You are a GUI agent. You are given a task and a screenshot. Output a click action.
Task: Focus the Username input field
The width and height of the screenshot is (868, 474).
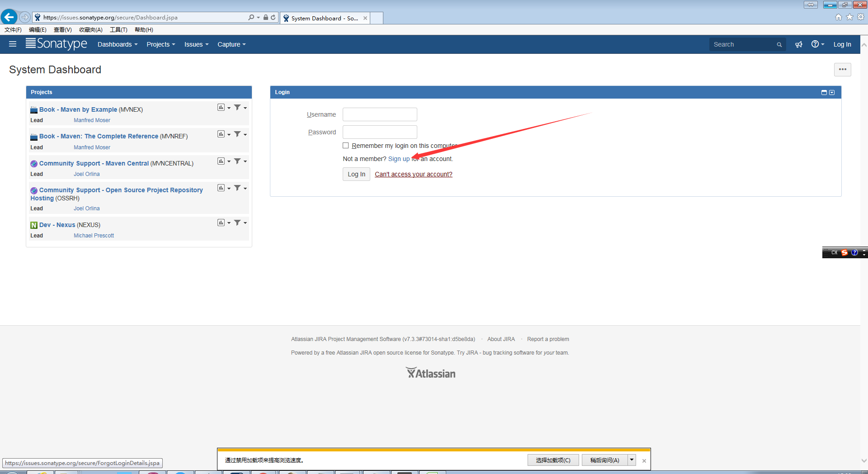[x=380, y=114]
